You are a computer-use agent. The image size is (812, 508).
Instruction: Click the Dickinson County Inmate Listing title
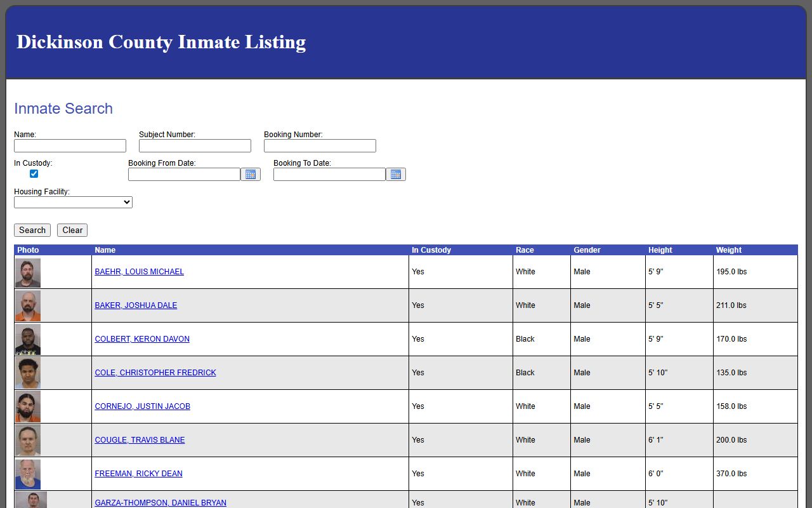pos(161,42)
